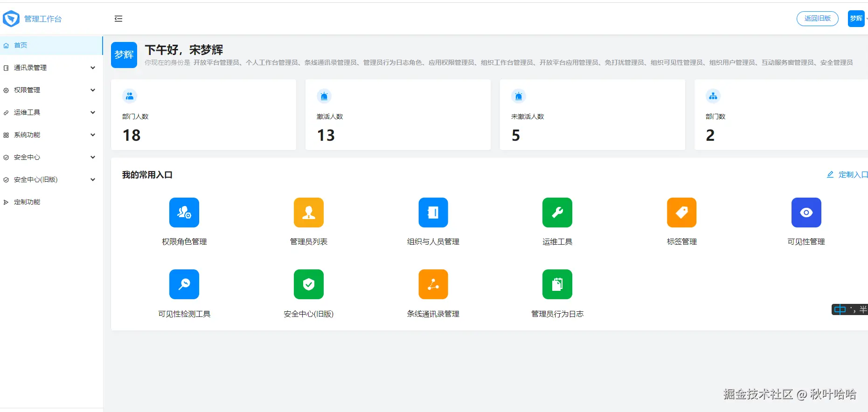Screen dimensions: 868x412
Task: Click the greeting 下午好, 宋梦辉
Action: click(x=184, y=49)
